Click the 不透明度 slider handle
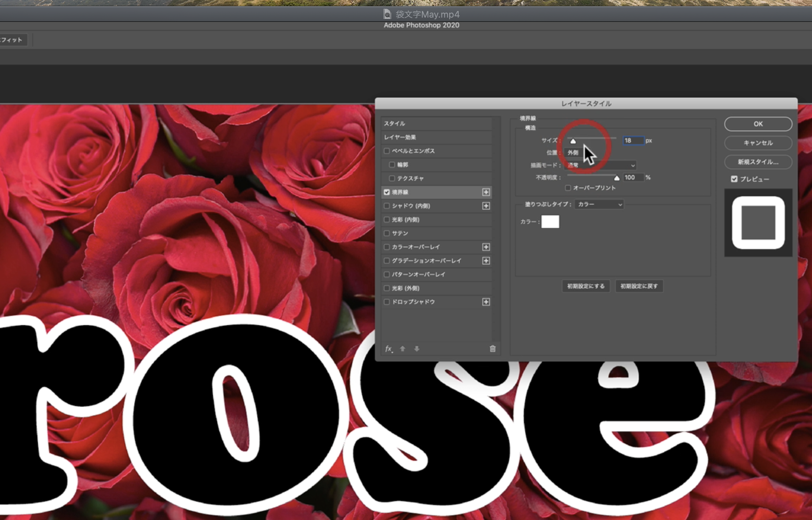Viewport: 812px width, 520px height. [617, 178]
